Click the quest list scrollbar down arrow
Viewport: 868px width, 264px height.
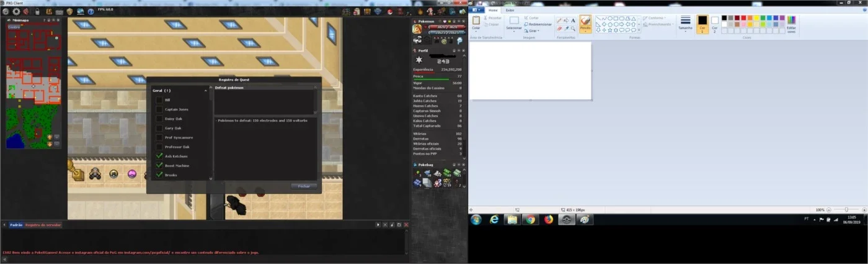[x=211, y=178]
